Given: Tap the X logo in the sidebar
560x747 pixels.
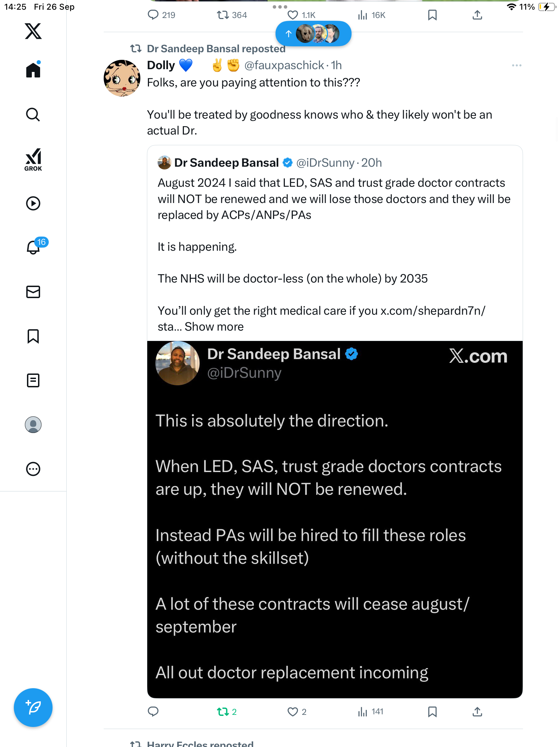Looking at the screenshot, I should click(x=33, y=31).
